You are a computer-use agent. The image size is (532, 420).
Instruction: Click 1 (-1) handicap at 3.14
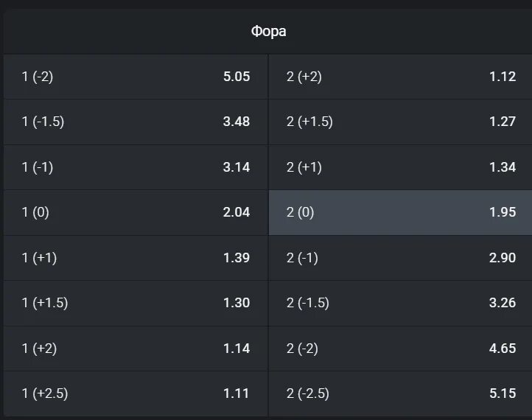click(x=136, y=167)
